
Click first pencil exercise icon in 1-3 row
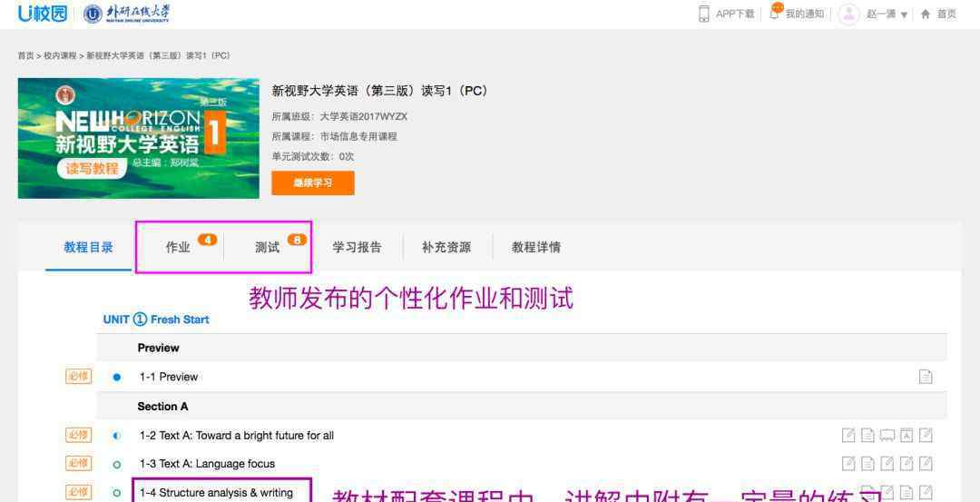tap(848, 463)
